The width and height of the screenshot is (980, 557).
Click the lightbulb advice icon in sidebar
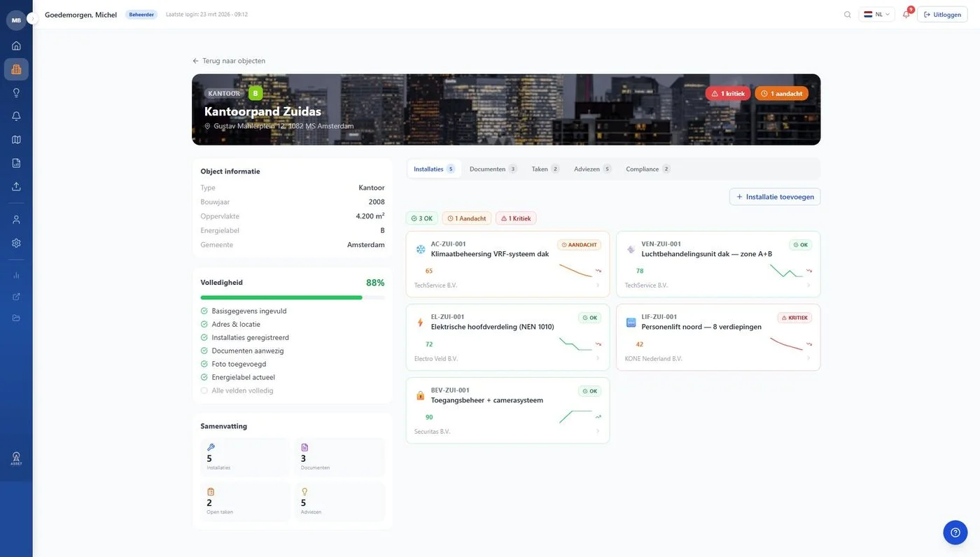16,92
